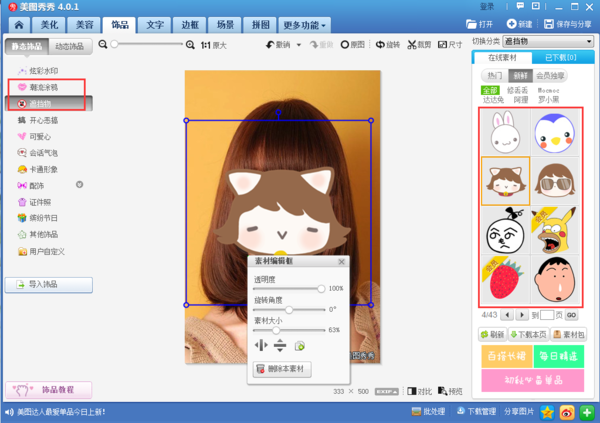Click the yellow star favorite icon

click(547, 411)
